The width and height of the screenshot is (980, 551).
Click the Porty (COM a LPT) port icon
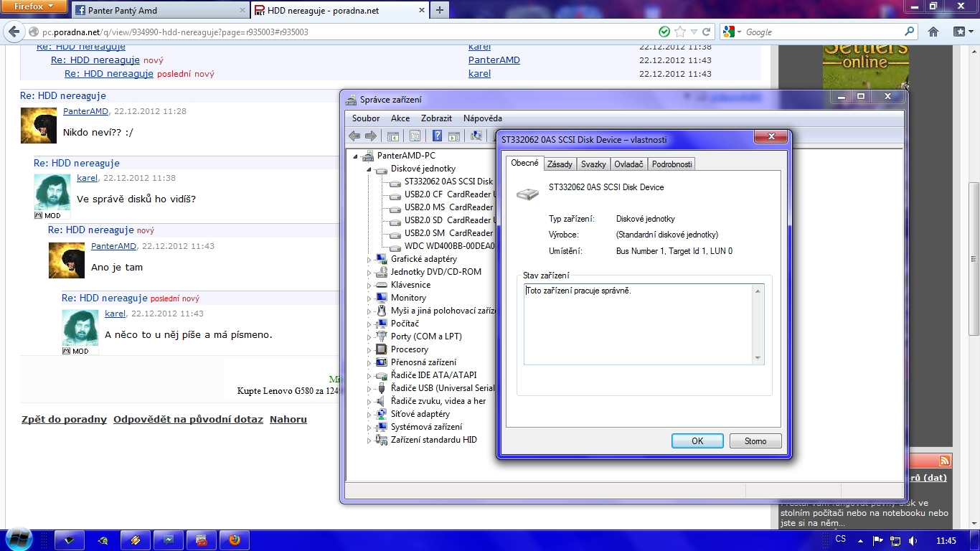click(382, 336)
